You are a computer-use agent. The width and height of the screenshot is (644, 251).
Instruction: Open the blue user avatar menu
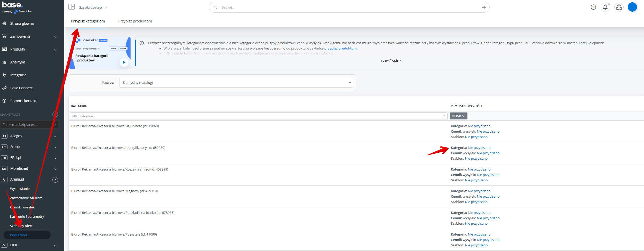click(632, 7)
